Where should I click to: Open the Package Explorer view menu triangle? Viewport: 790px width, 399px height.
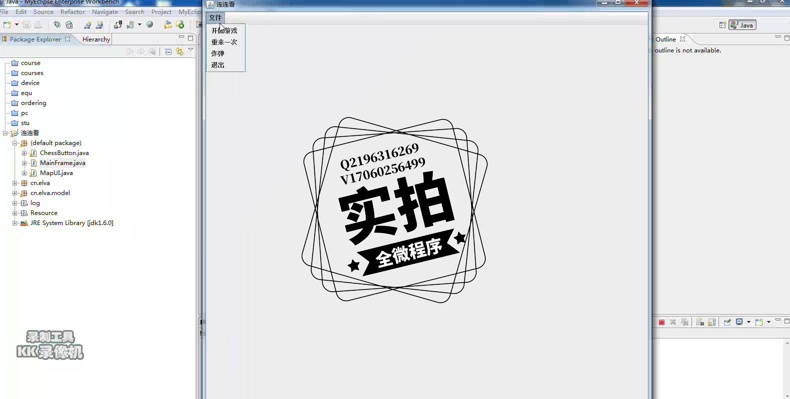(190, 50)
